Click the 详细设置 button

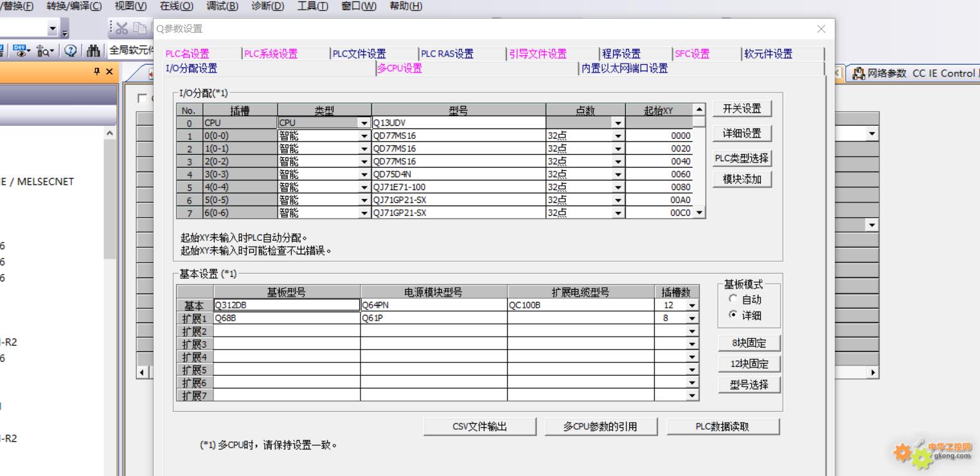tap(742, 134)
